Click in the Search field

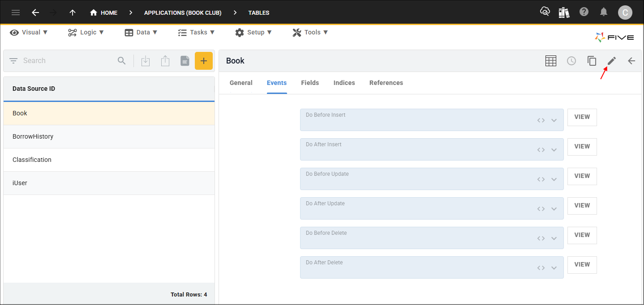point(67,61)
